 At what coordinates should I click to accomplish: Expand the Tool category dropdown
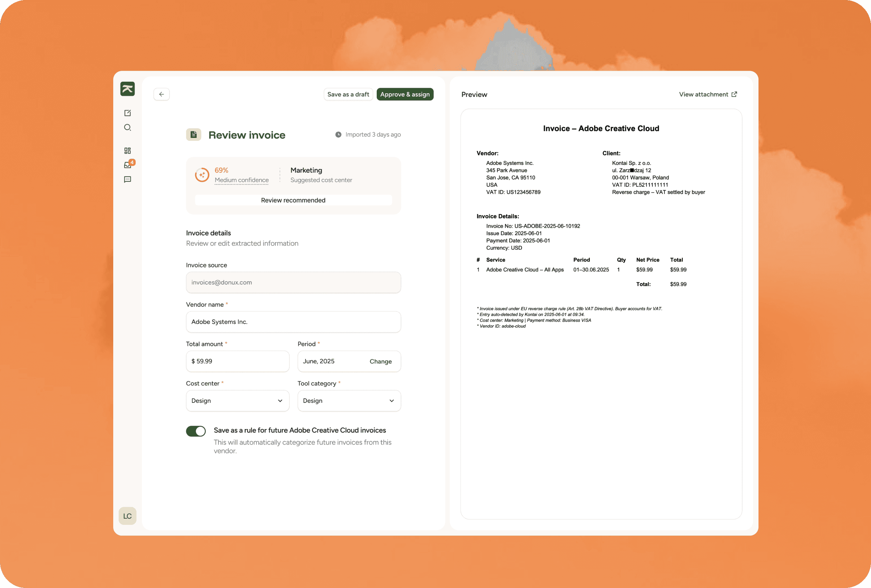click(x=349, y=401)
